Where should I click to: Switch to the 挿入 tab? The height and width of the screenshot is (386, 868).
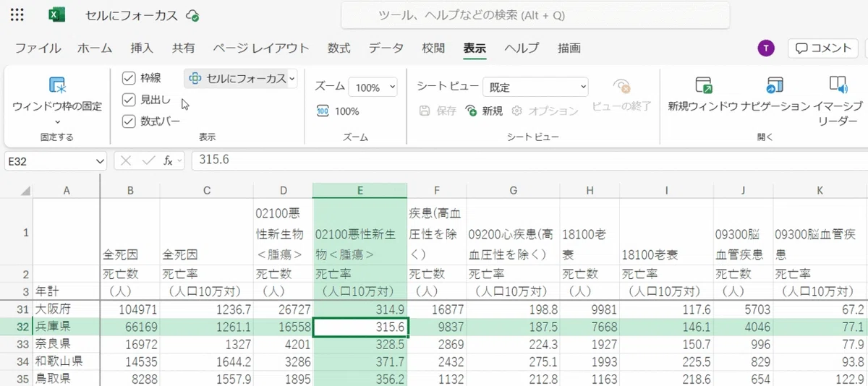pos(142,48)
